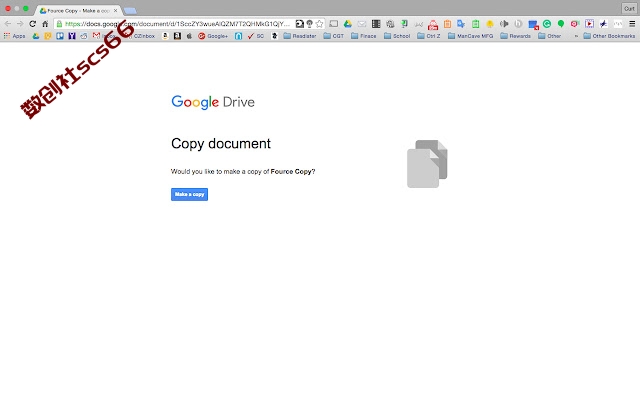Open the Ctrl Z bookmarks folder
This screenshot has height=400, width=640.
click(429, 36)
